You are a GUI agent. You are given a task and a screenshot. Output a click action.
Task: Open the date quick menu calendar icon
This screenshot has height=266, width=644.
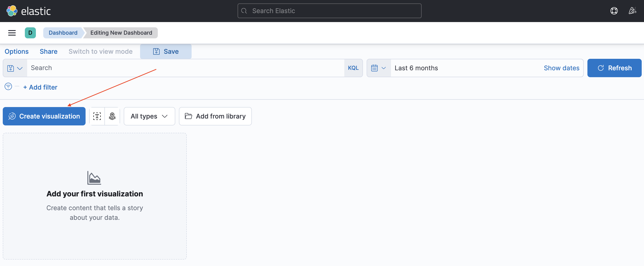coord(379,68)
